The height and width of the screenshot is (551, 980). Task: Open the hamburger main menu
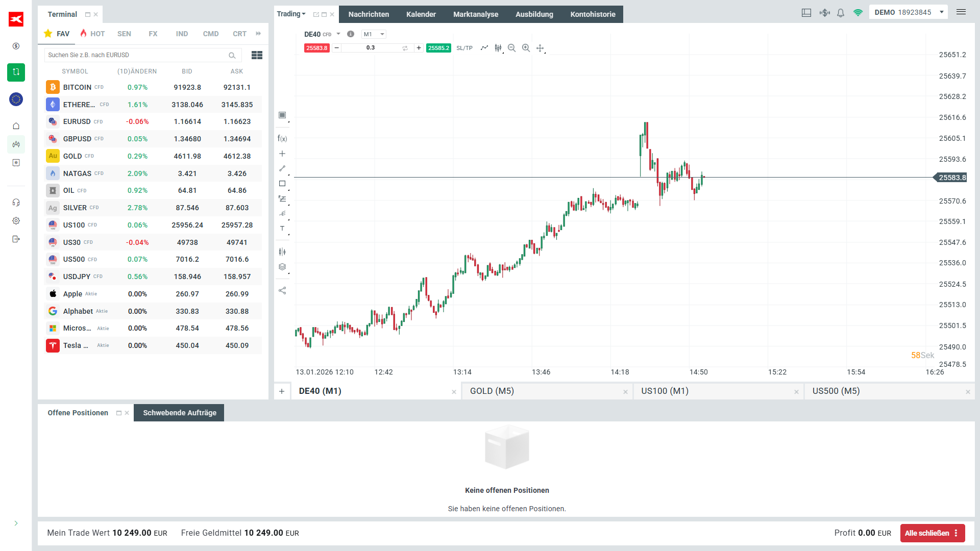click(x=961, y=12)
